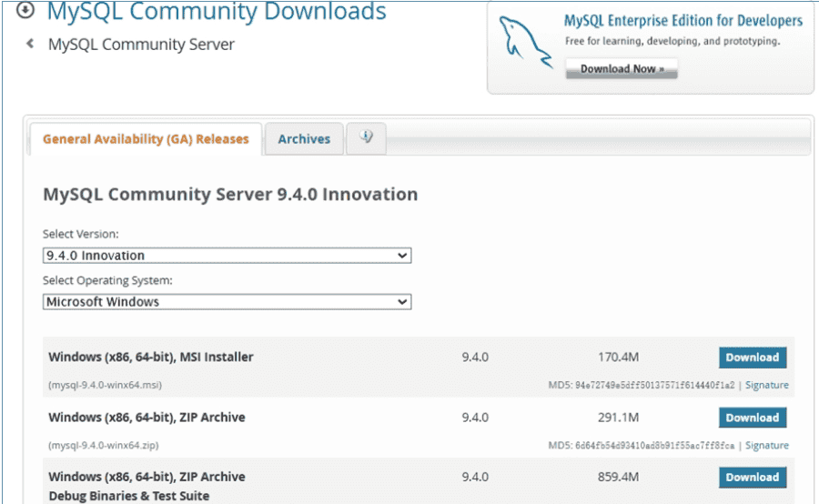Click the MD5 hash for the MSI Installer
The height and width of the screenshot is (504, 819).
(x=654, y=385)
